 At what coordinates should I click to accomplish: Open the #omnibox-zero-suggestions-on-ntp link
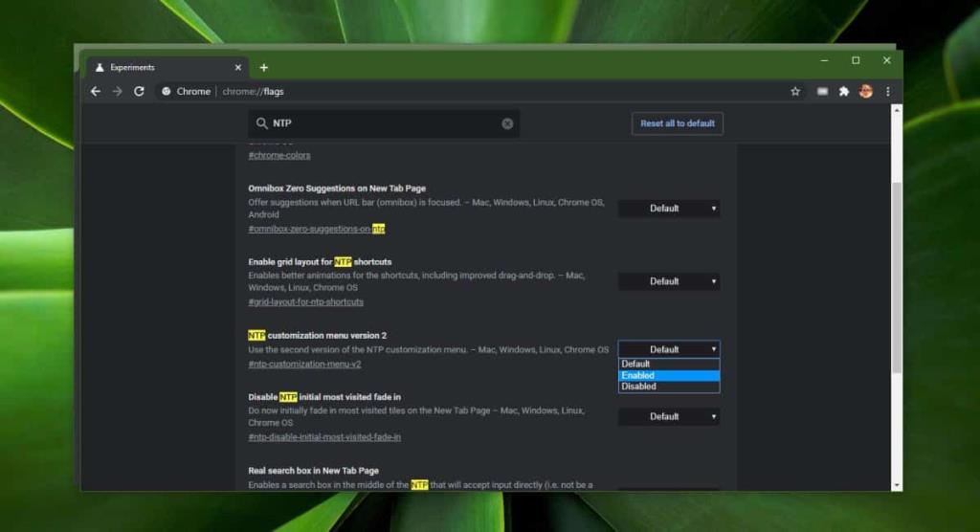coord(316,229)
